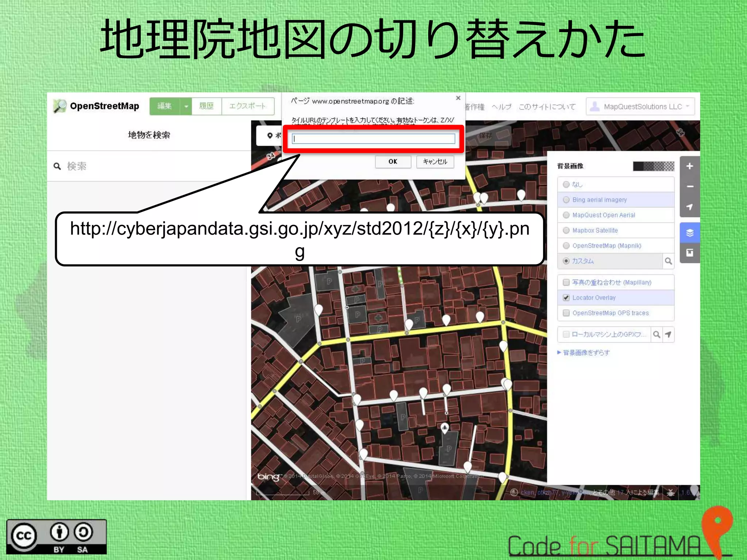Viewport: 747px width, 560px height.
Task: Click the 地物を検索 header text
Action: (x=149, y=135)
